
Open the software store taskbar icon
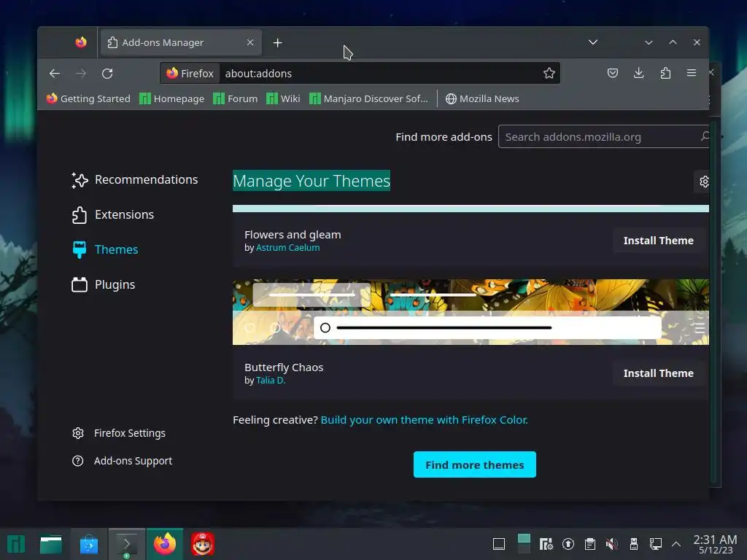(x=88, y=544)
